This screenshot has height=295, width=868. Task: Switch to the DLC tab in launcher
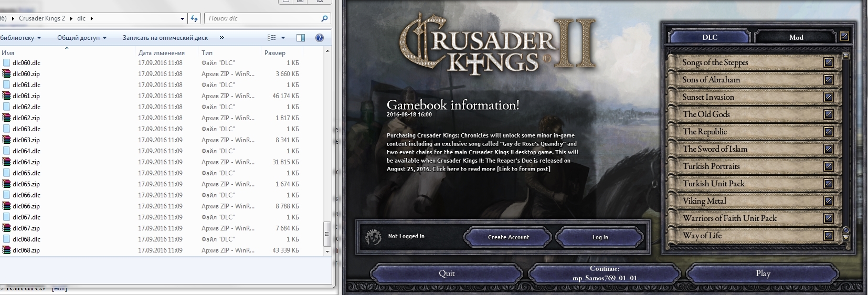coord(710,37)
